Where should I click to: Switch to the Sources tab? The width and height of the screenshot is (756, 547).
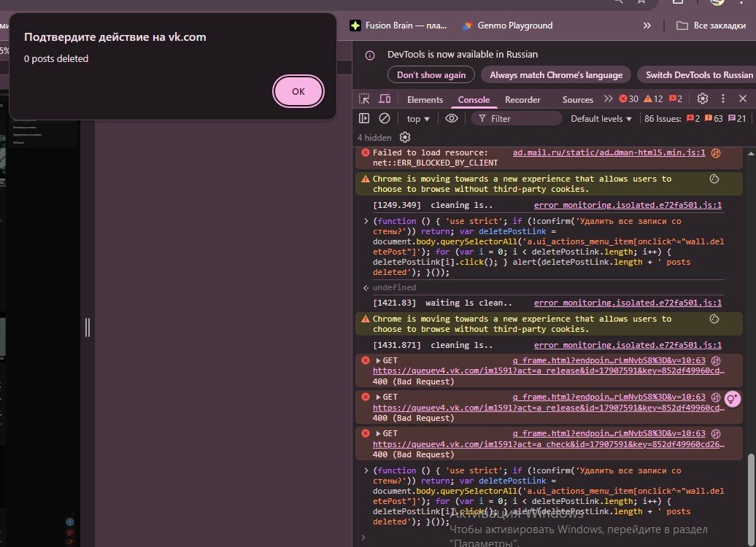[x=578, y=100]
